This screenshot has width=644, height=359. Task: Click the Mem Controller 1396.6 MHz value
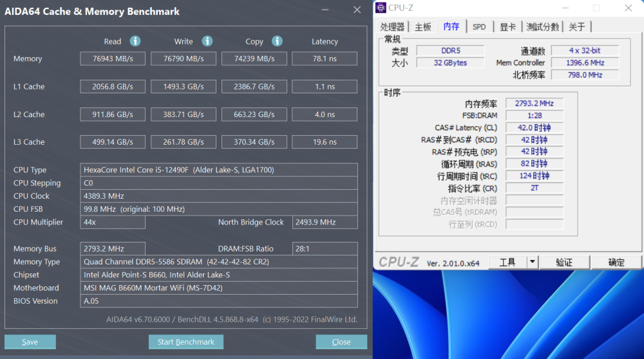tap(585, 63)
